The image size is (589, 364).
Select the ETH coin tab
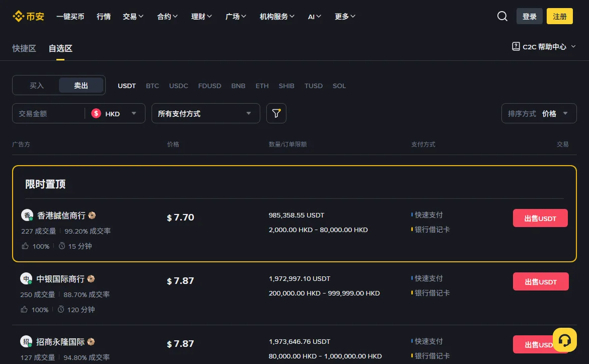pos(262,86)
